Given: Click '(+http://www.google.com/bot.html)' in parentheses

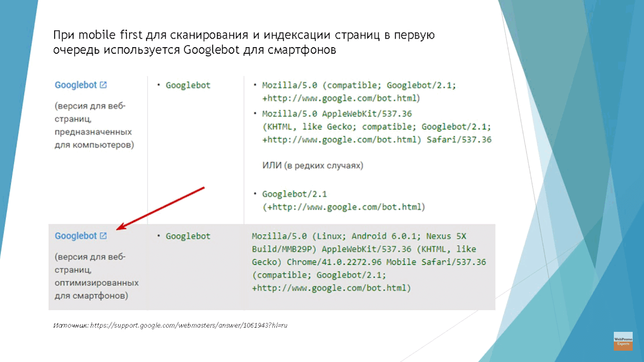Looking at the screenshot, I should coord(344,207).
